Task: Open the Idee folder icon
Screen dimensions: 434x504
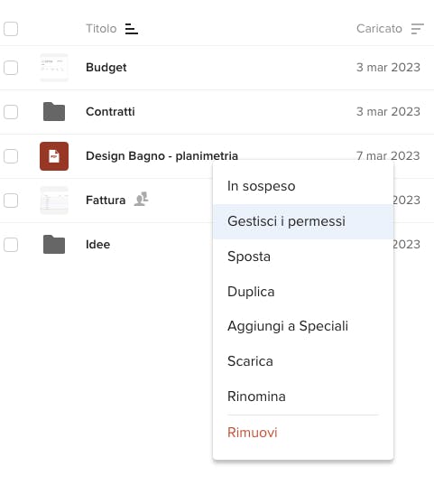Action: click(x=54, y=244)
